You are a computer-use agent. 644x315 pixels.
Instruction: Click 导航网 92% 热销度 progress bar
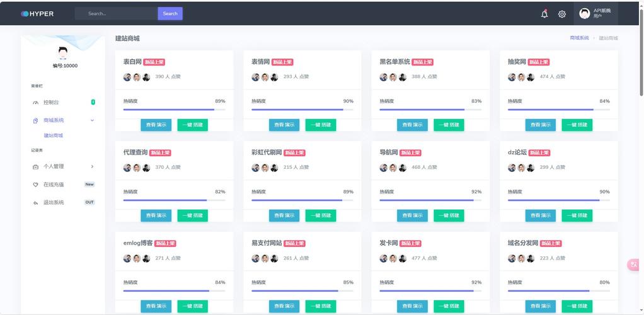pos(430,200)
